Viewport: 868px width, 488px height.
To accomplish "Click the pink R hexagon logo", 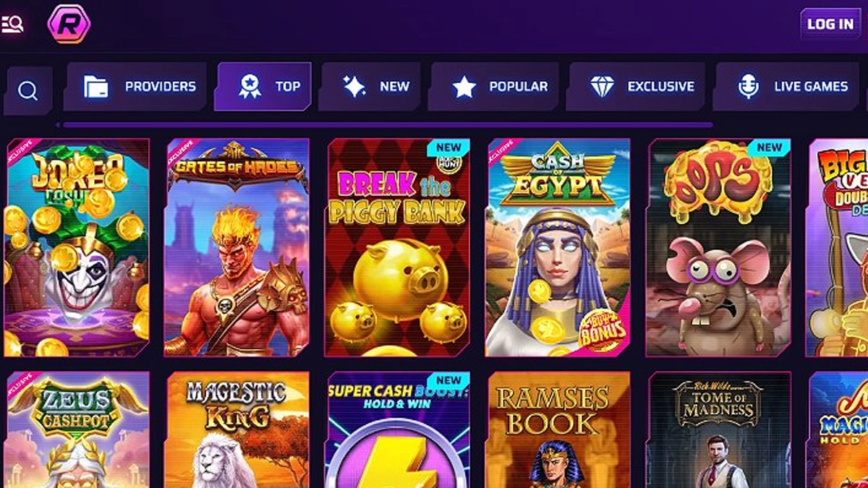I will (69, 23).
